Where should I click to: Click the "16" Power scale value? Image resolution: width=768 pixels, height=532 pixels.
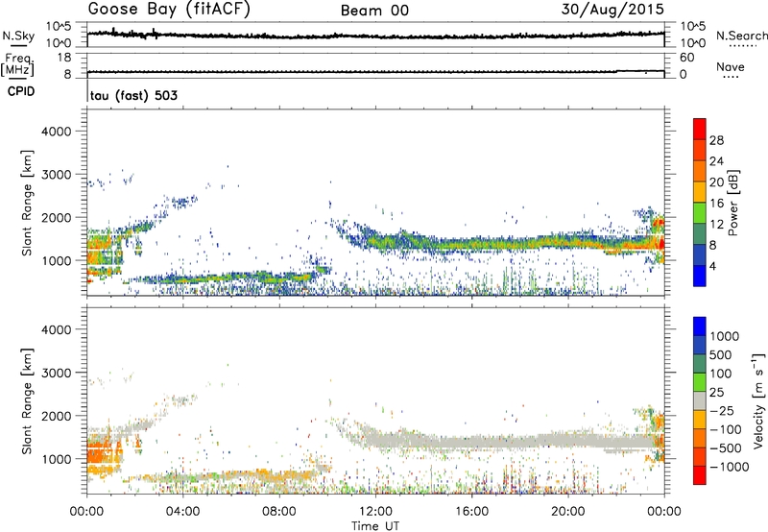tap(716, 204)
